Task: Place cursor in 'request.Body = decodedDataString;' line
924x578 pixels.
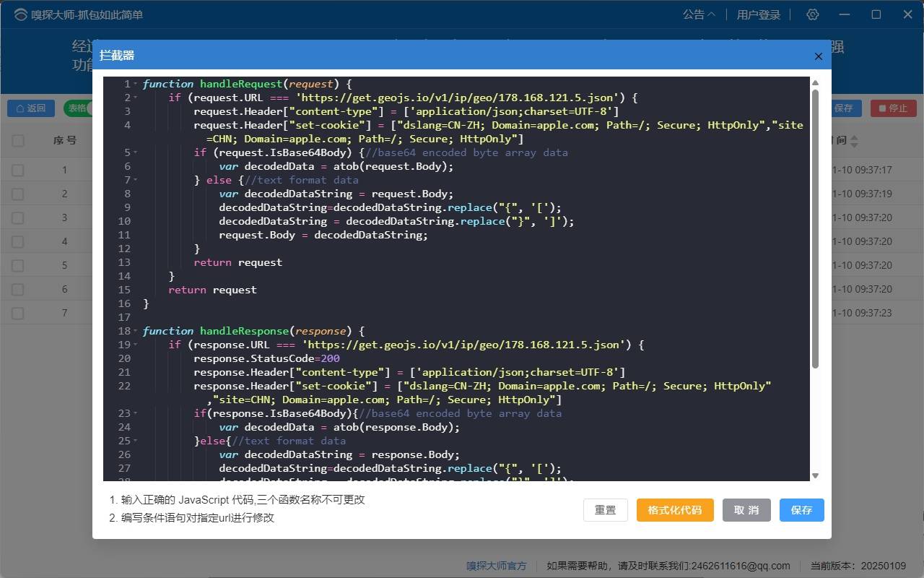Action: pyautogui.click(x=323, y=235)
